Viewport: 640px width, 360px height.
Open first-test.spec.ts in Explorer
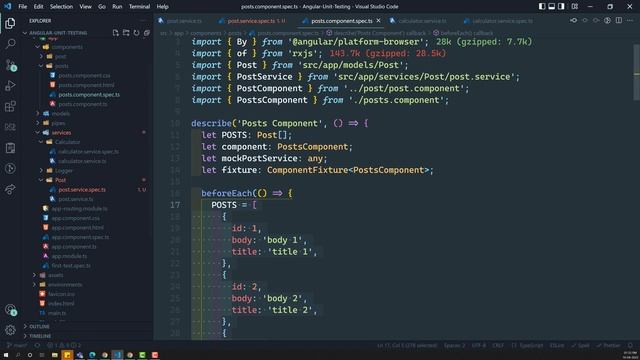click(x=71, y=266)
